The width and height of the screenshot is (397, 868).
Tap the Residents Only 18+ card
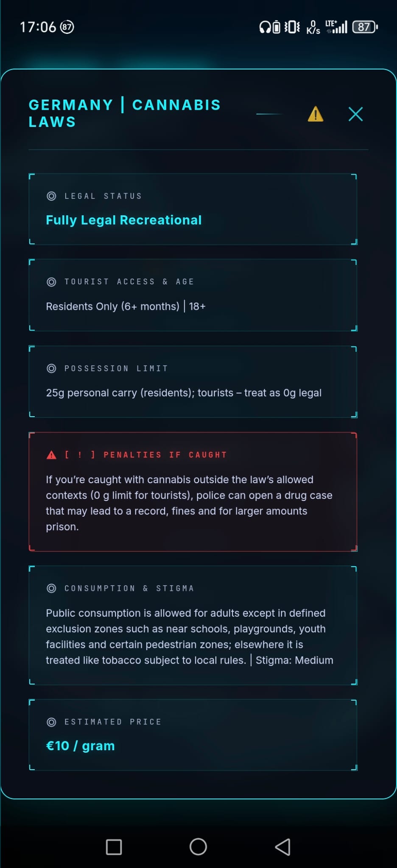click(193, 295)
